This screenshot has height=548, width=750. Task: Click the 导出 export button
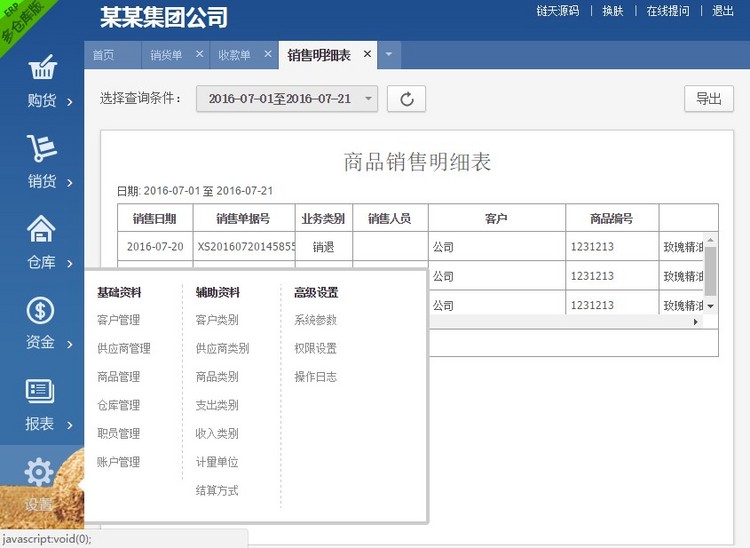pos(708,98)
